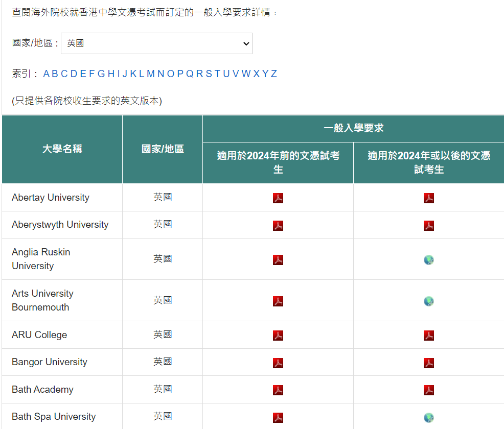Select the Anglia Ruskin University name cell

pyautogui.click(x=62, y=259)
